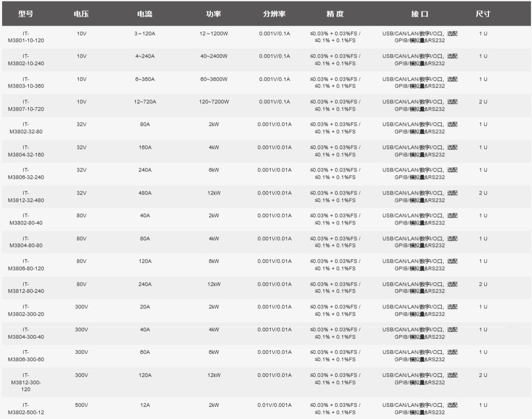Viewport: 532px width, 419px height.
Task: Choose the IT-M3804-80-80 model row
Action: pos(26,242)
